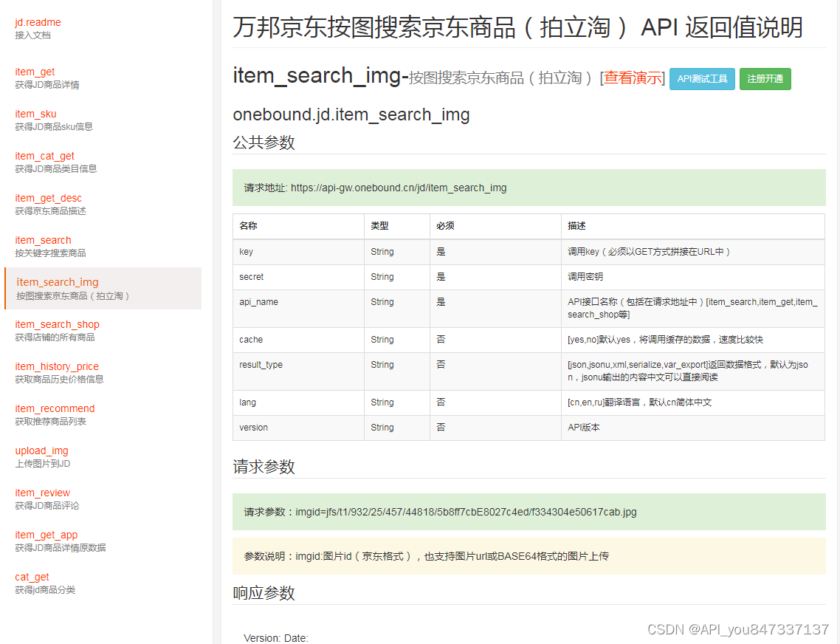Open cat_get sidebar link
This screenshot has height=644, width=840.
pos(32,577)
